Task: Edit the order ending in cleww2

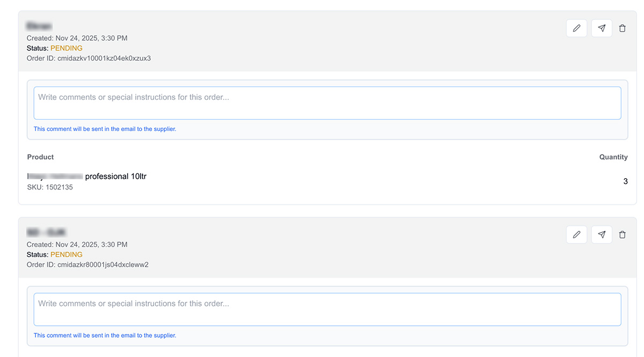Action: point(576,235)
